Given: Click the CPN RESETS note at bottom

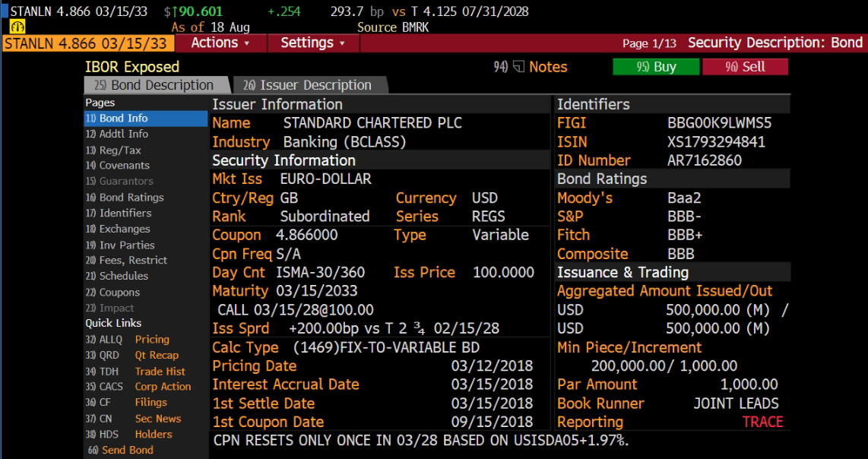Looking at the screenshot, I should [x=421, y=441].
